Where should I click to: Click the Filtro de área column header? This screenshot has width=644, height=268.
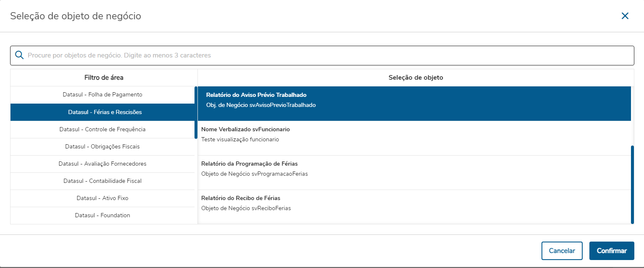click(104, 78)
